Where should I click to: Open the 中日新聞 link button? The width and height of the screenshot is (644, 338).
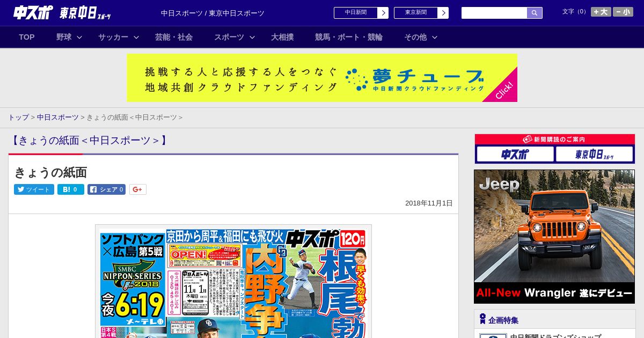[x=361, y=13]
